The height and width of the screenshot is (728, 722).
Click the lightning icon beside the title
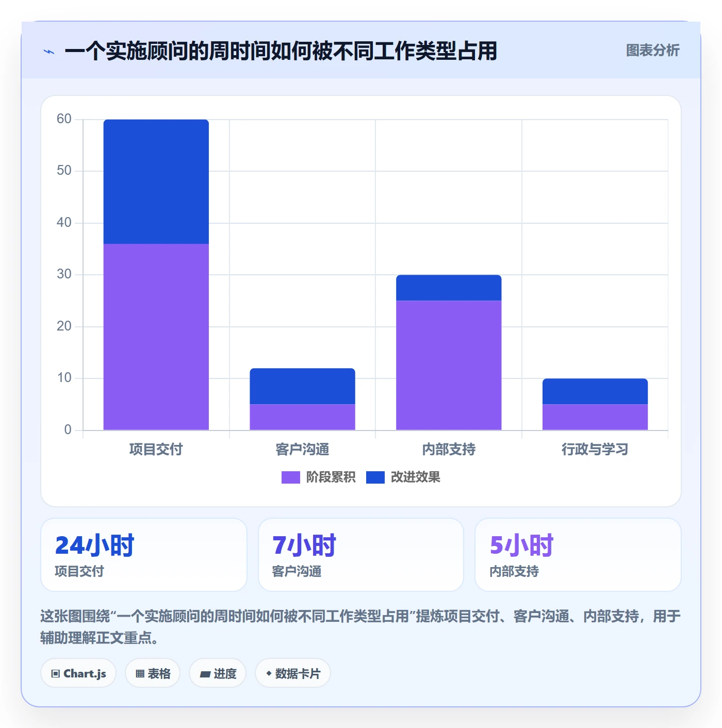49,52
